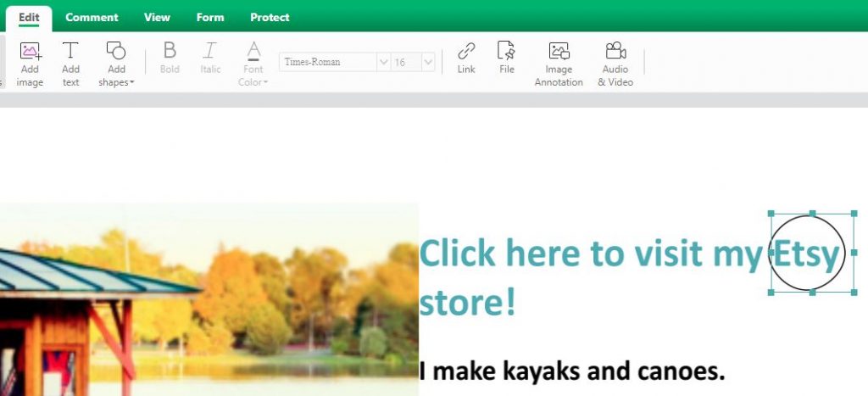Expand the font size dropdown arrow
868x396 pixels.
coord(428,62)
